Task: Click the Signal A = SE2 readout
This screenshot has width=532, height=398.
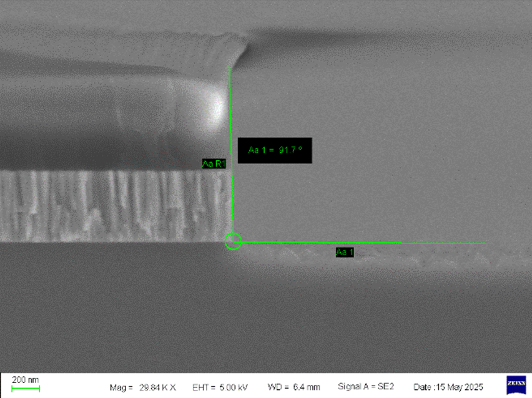Action: pos(365,387)
